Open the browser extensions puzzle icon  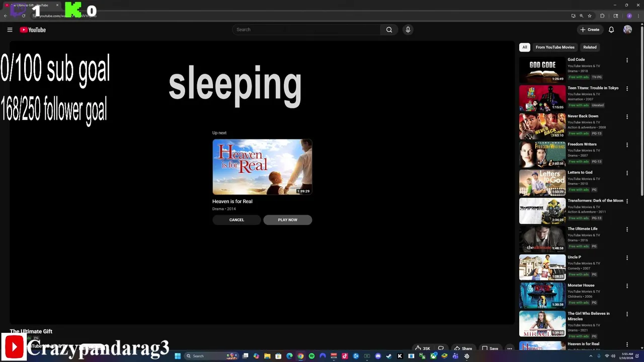coord(602,16)
